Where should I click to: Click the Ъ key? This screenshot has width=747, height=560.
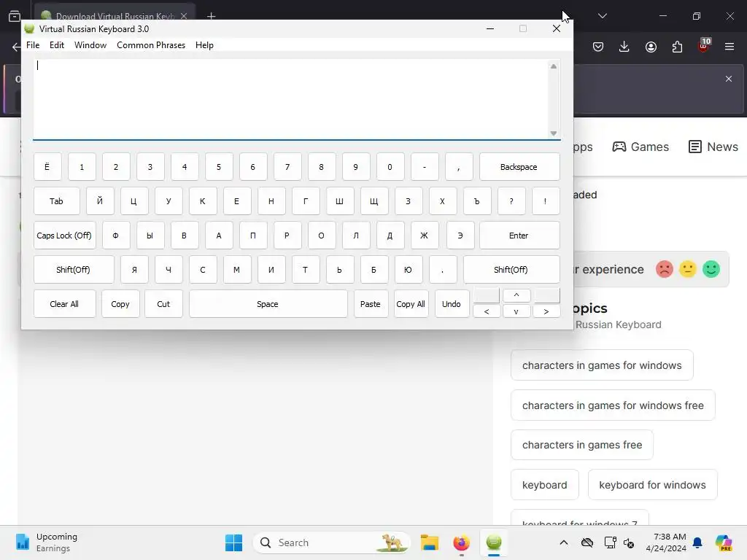[477, 201]
